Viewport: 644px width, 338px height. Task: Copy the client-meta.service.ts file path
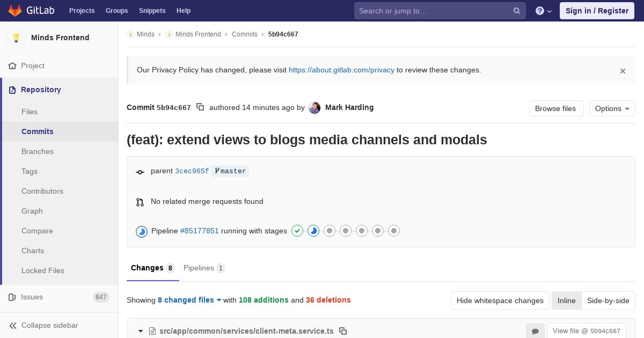click(x=343, y=331)
